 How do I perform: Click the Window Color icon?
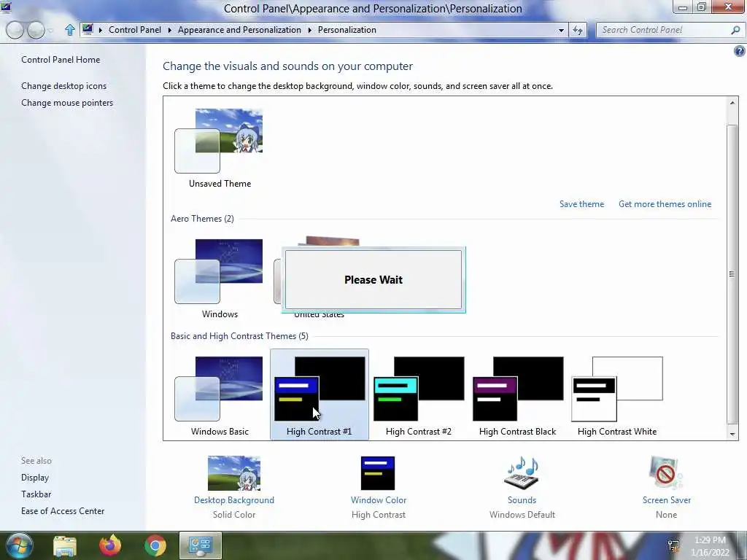pos(378,473)
